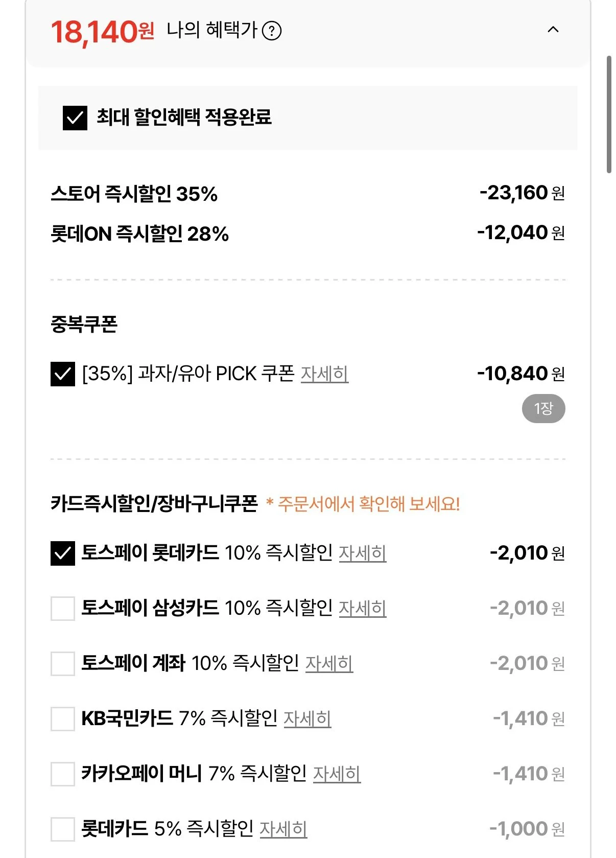Select 카카오페이 머니 7% 즉시할인 checkbox
This screenshot has width=616, height=858.
coord(63,774)
